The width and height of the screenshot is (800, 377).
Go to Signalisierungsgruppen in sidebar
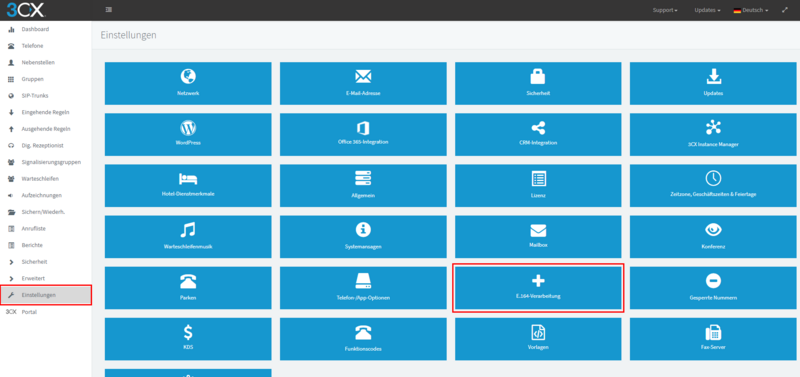click(x=46, y=162)
